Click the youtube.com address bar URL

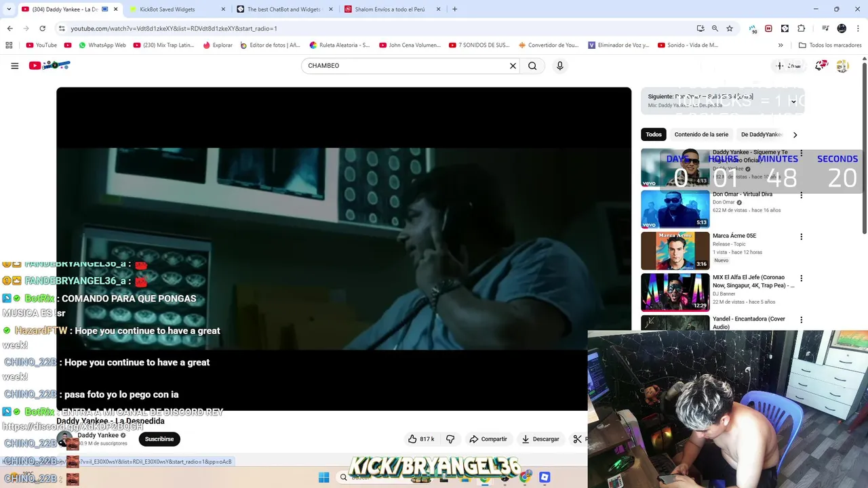(x=174, y=28)
